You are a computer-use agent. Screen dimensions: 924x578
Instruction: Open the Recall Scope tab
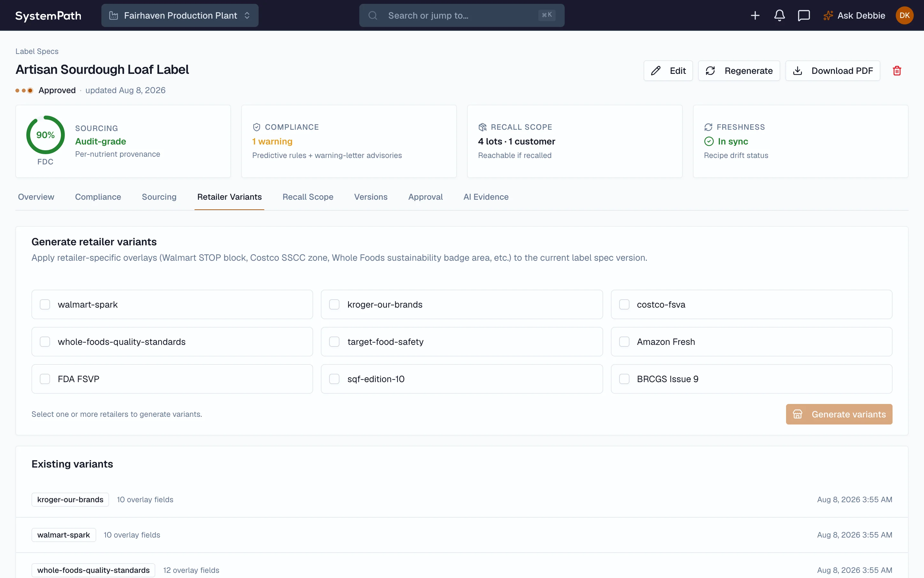pyautogui.click(x=308, y=197)
